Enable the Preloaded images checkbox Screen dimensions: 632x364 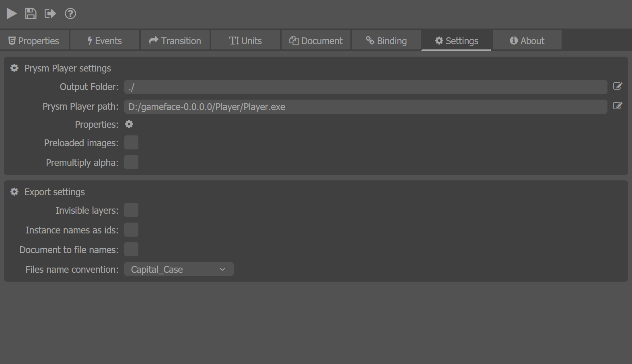[131, 143]
